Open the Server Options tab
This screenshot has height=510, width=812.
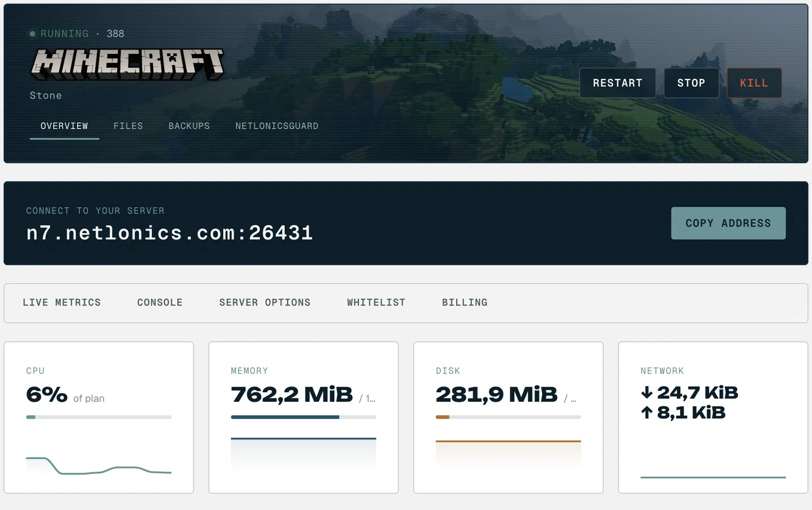pyautogui.click(x=264, y=303)
